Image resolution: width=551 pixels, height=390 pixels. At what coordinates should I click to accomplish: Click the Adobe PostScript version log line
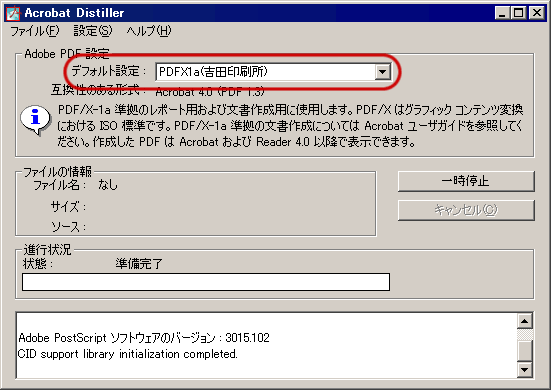[144, 338]
